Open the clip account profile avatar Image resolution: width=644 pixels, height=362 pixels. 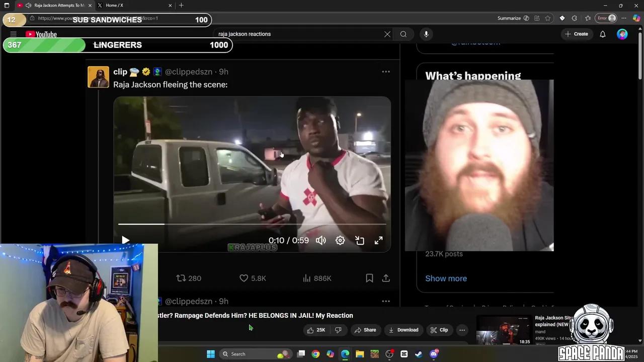(98, 77)
